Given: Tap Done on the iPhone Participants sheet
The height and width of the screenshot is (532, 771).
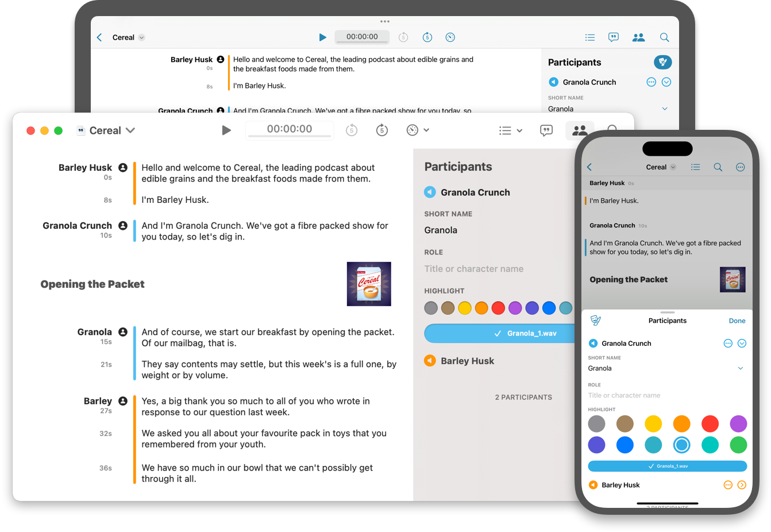Looking at the screenshot, I should [x=737, y=321].
